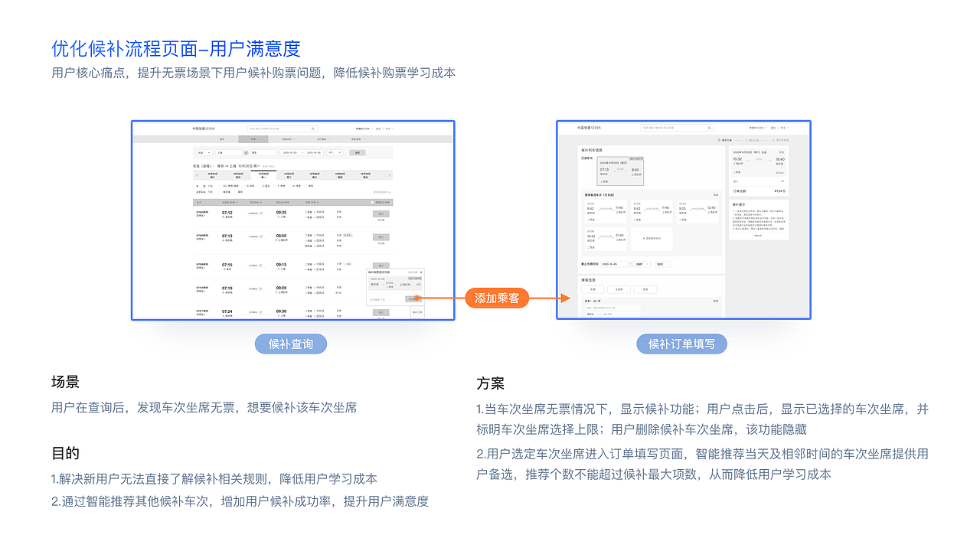
Task: Click the step-1 circle in the order progress indicator
Action: point(719,139)
